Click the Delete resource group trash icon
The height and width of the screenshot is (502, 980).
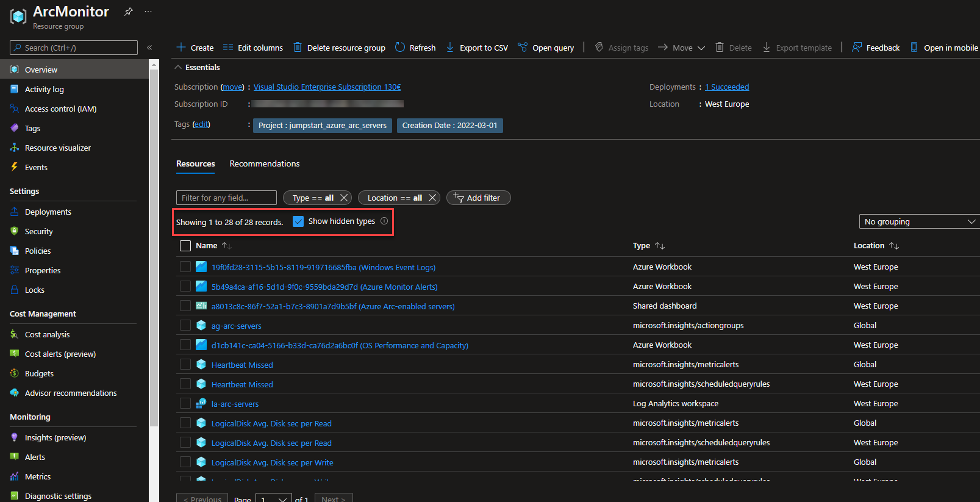pos(298,47)
